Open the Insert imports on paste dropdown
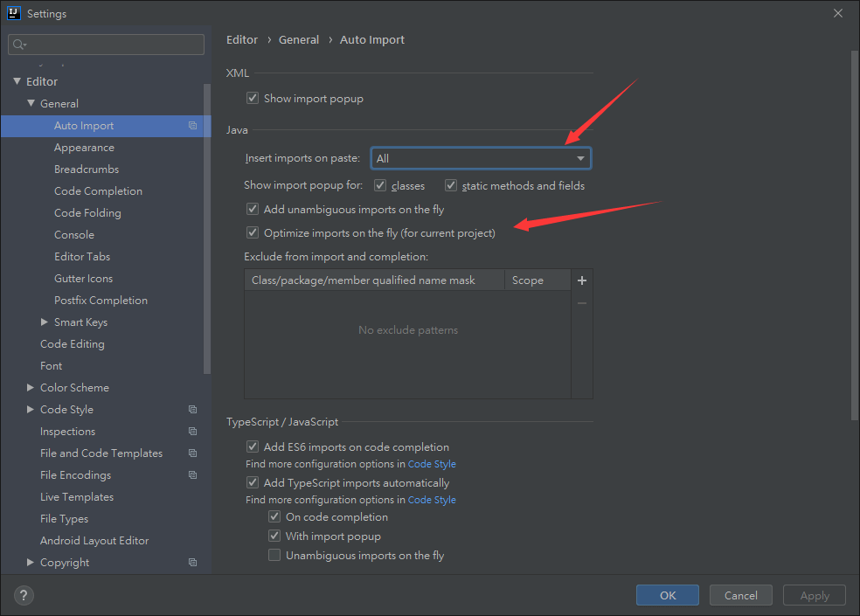Screen dimensions: 860x616 (x=481, y=158)
